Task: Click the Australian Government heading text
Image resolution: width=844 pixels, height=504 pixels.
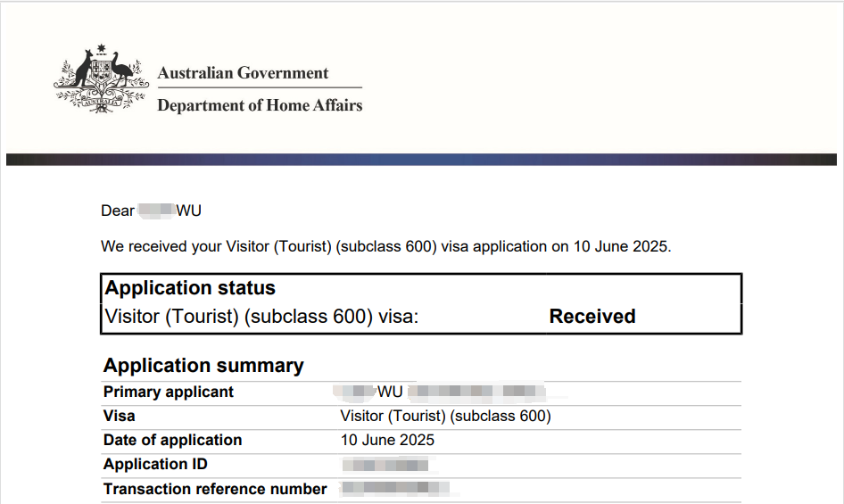Action: coord(243,72)
